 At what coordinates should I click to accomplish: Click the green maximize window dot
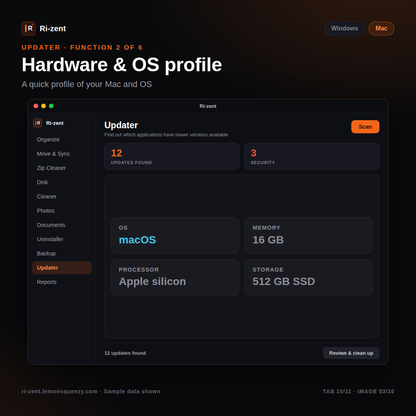51,106
